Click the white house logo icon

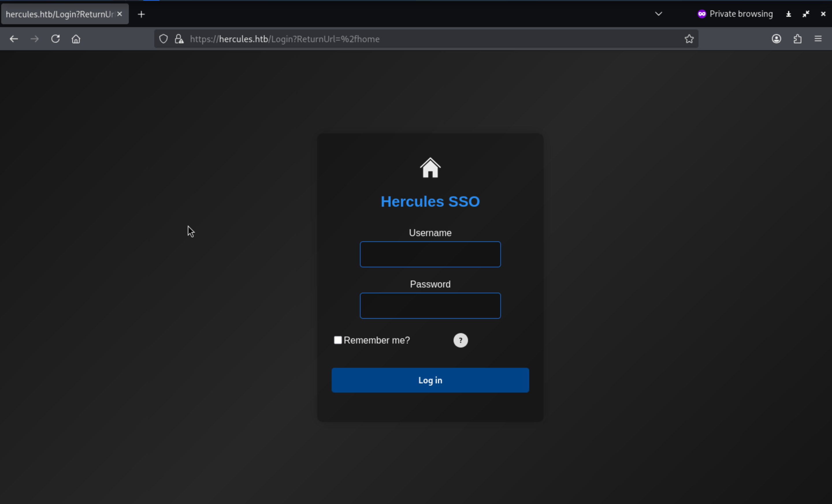[x=430, y=168]
